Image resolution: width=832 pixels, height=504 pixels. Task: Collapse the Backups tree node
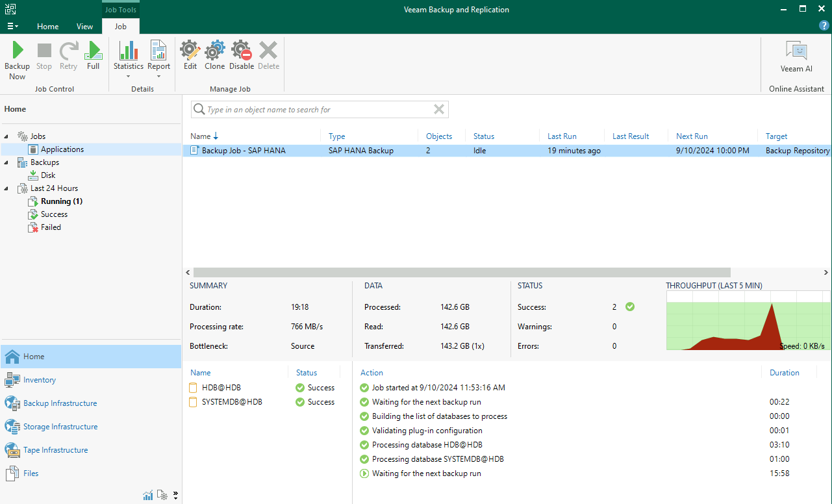[6, 162]
